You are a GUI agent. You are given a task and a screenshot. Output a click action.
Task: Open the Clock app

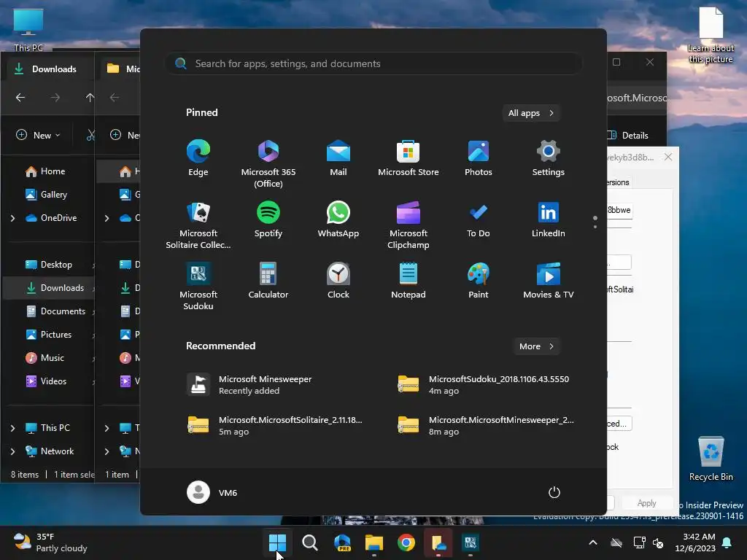[x=338, y=281]
